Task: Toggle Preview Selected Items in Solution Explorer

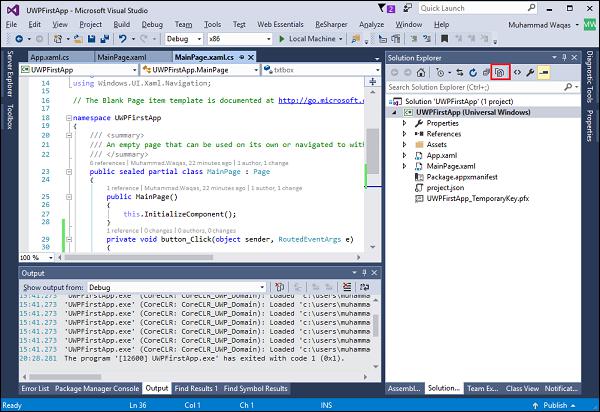Action: pos(545,73)
